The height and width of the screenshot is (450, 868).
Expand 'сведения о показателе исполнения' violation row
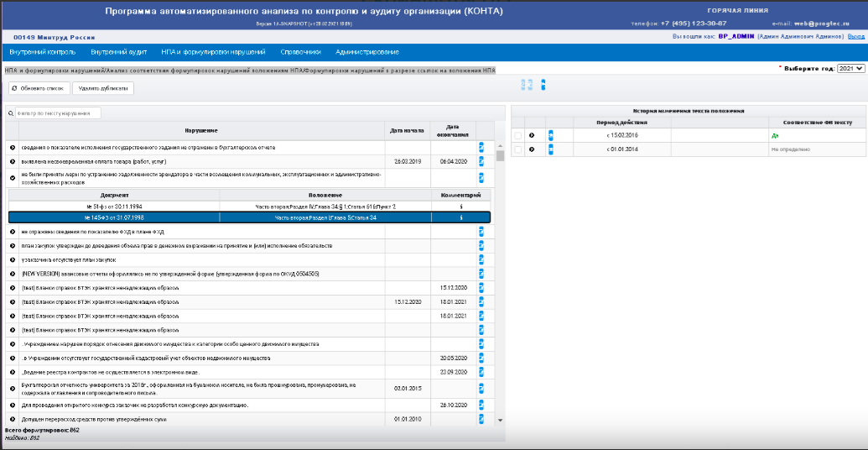tap(13, 148)
